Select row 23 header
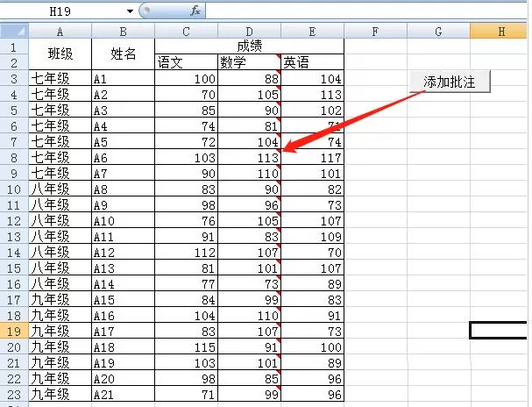This screenshot has width=532, height=407. [14, 394]
